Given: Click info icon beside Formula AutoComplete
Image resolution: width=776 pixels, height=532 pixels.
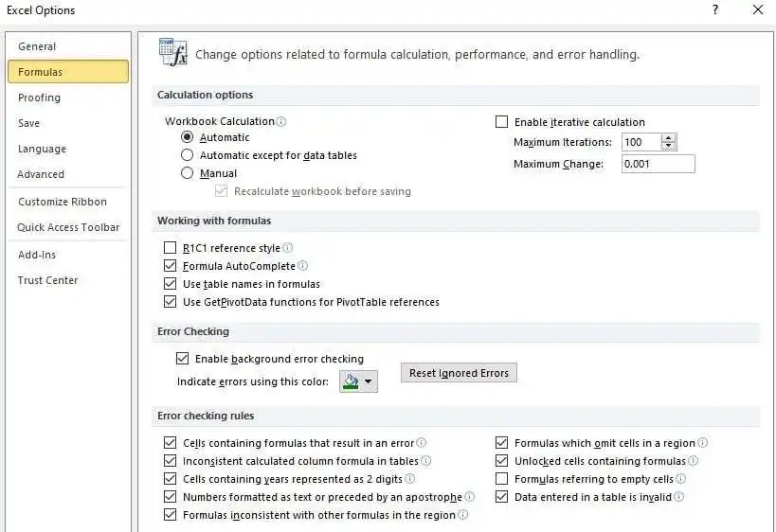Looking at the screenshot, I should pos(303,266).
